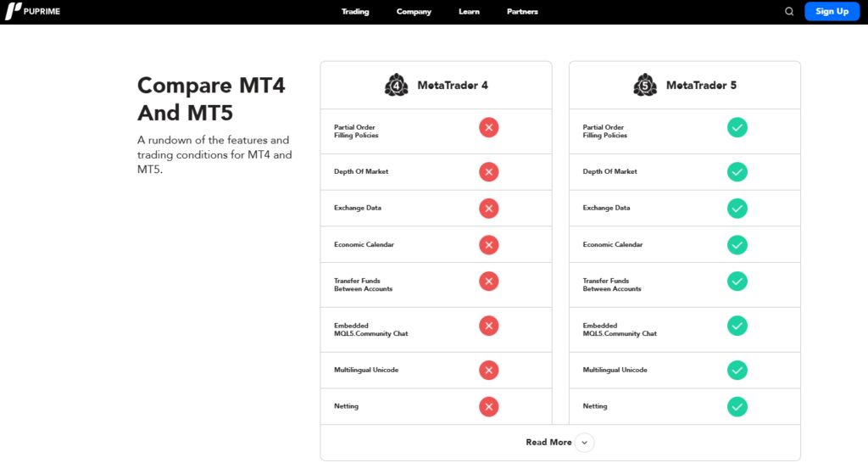Click Economic Calendar label under MetaTrader 4
868x474 pixels.
[364, 245]
